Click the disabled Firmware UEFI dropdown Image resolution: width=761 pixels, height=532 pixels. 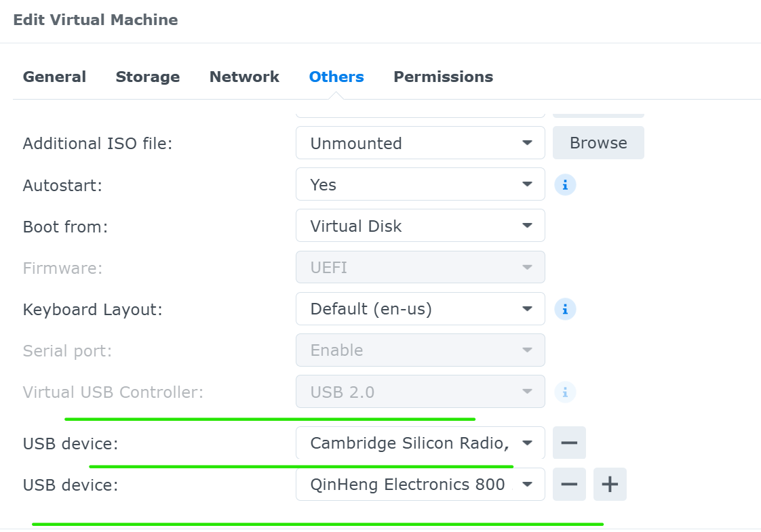click(x=421, y=267)
